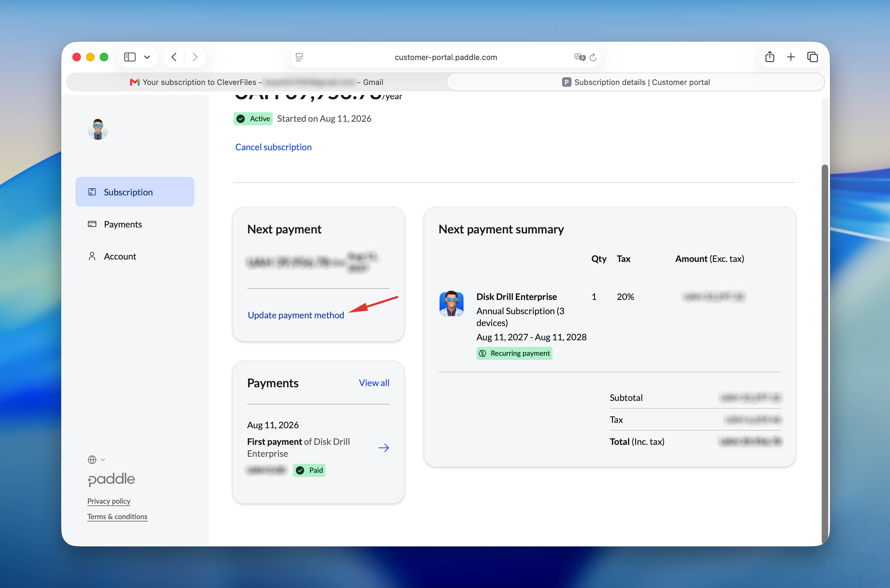Minimize the Safari window
The height and width of the screenshot is (588, 890).
point(90,57)
